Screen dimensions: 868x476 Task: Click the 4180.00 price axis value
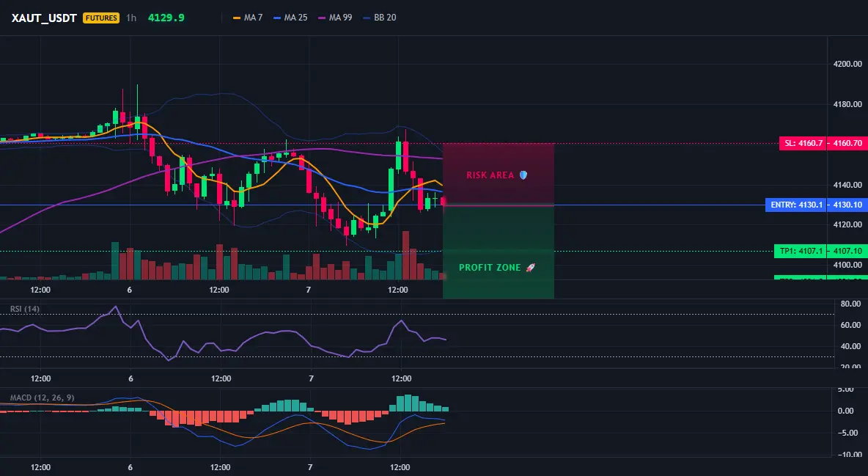pyautogui.click(x=847, y=104)
